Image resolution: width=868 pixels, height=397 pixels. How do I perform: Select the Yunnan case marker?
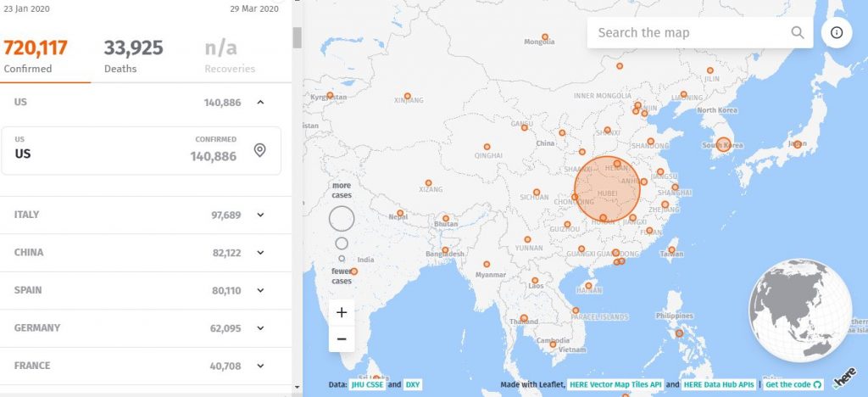click(527, 239)
